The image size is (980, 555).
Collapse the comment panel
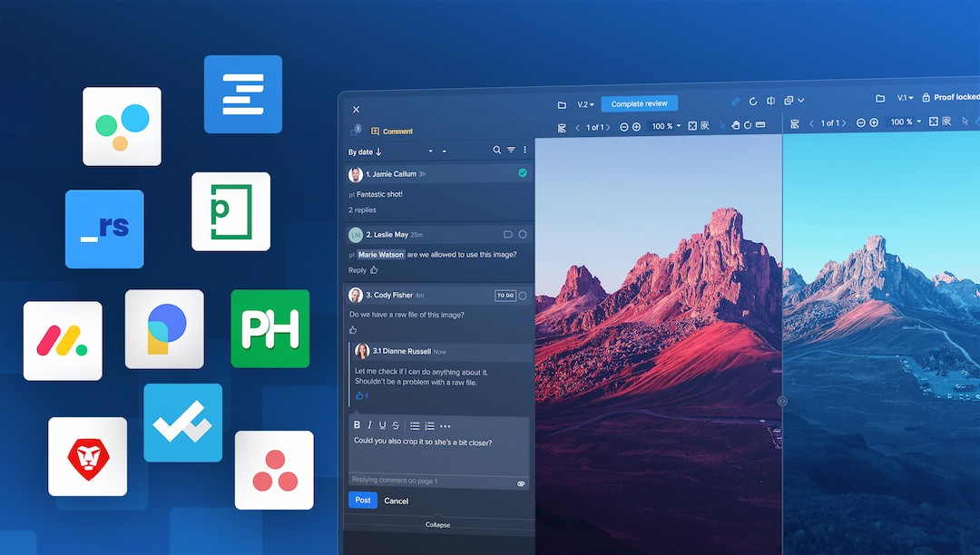pos(437,524)
